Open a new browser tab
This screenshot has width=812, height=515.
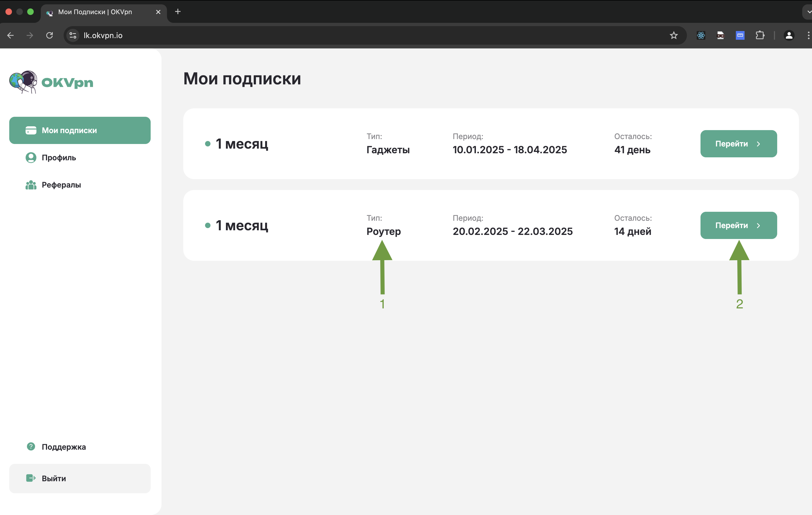coord(178,12)
